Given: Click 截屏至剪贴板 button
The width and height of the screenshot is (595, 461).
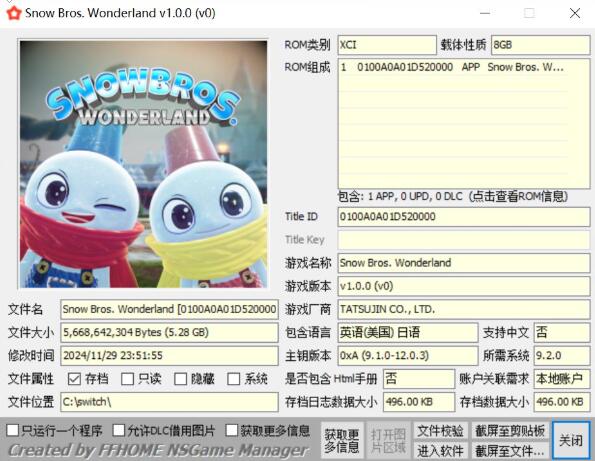Looking at the screenshot, I should click(x=510, y=431).
